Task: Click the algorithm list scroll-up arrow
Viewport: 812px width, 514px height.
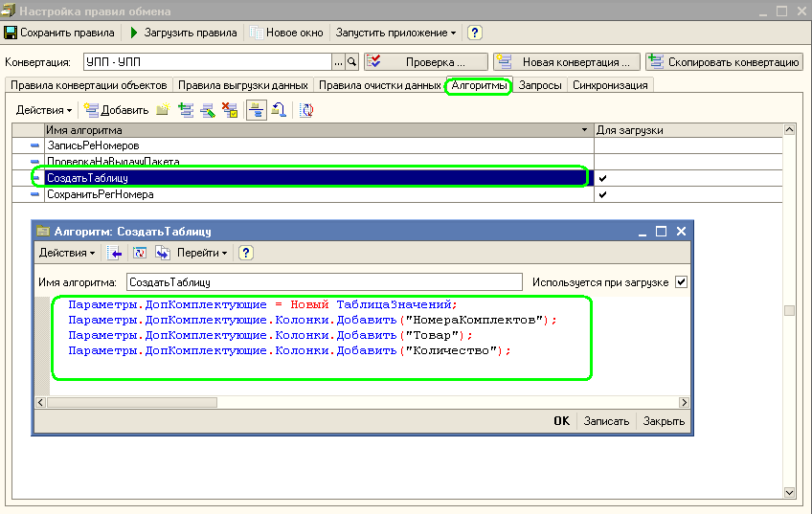Action: 789,130
